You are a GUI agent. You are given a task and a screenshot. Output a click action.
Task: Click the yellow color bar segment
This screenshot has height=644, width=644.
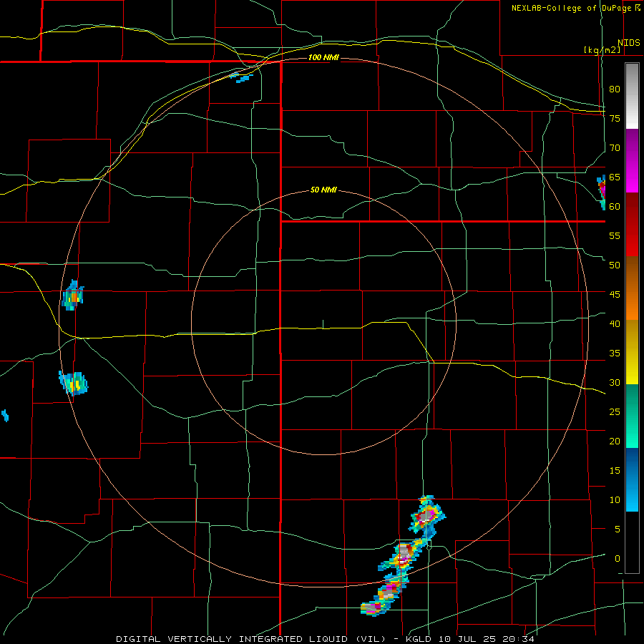click(632, 352)
